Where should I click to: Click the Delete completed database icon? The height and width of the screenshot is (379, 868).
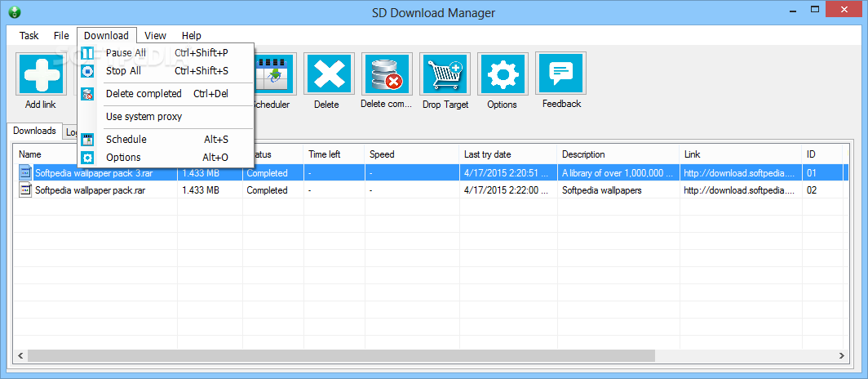click(x=387, y=74)
